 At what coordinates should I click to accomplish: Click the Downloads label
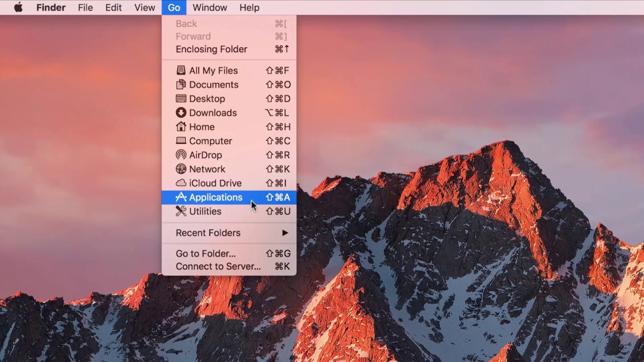213,113
